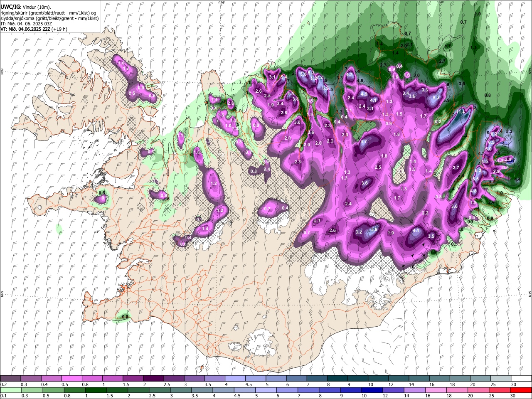The width and height of the screenshot is (532, 399).
Task: Pick the light pink 16–18 swatch in lower legend
Action: 435,390
